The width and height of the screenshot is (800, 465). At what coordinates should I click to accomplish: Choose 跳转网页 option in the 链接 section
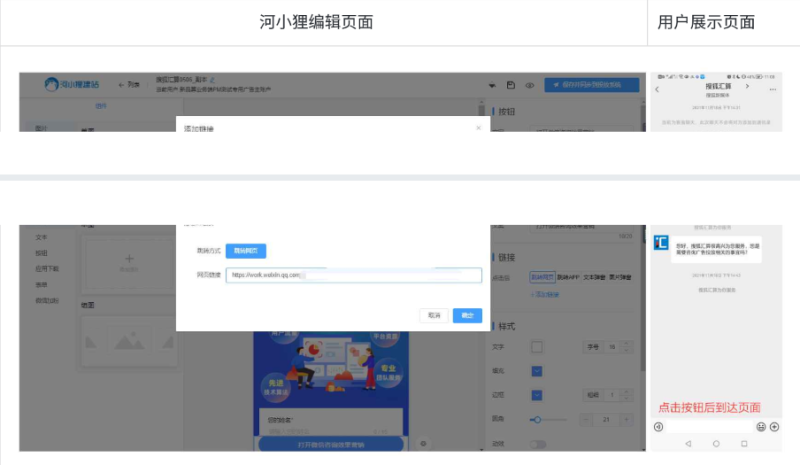[542, 277]
